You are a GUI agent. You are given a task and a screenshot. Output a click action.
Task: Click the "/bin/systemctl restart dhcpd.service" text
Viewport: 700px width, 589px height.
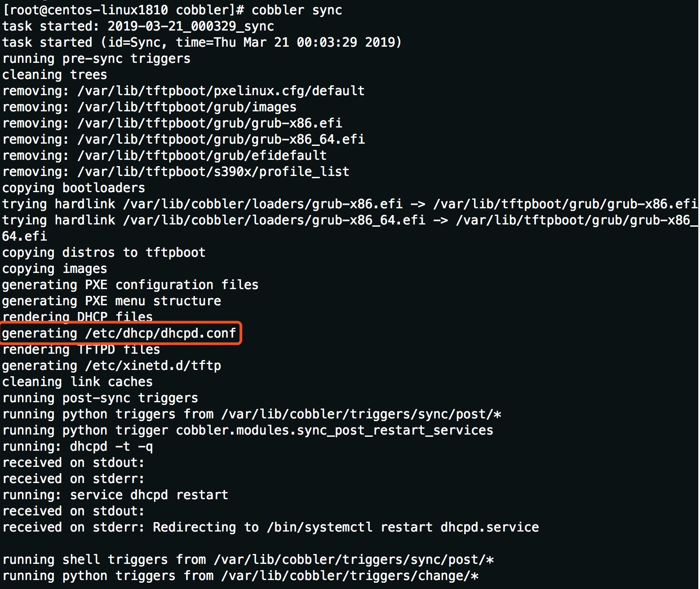point(403,527)
